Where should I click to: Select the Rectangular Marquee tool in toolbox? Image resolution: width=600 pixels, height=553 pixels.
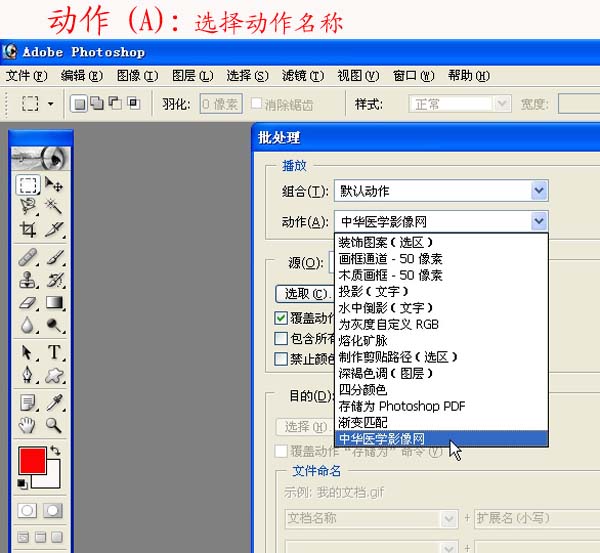(x=28, y=185)
